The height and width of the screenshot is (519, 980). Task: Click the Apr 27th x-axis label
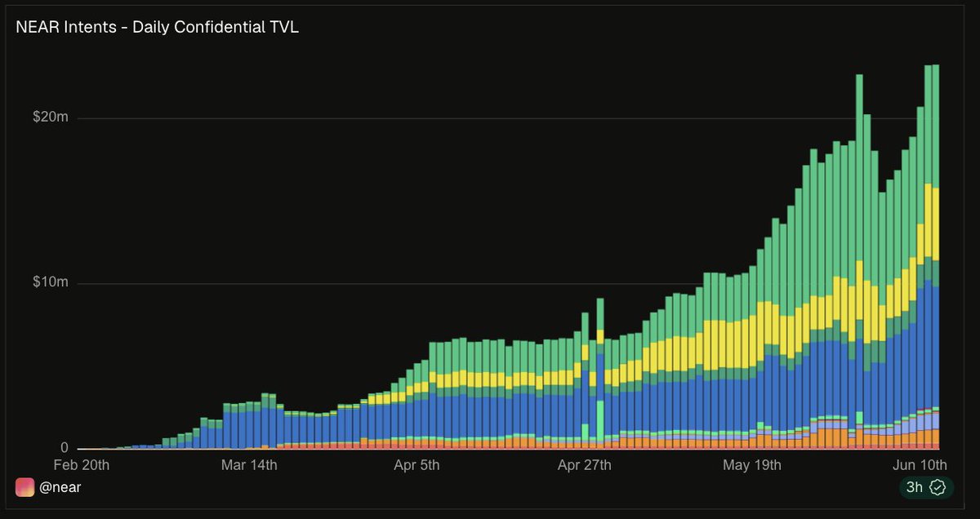click(584, 465)
